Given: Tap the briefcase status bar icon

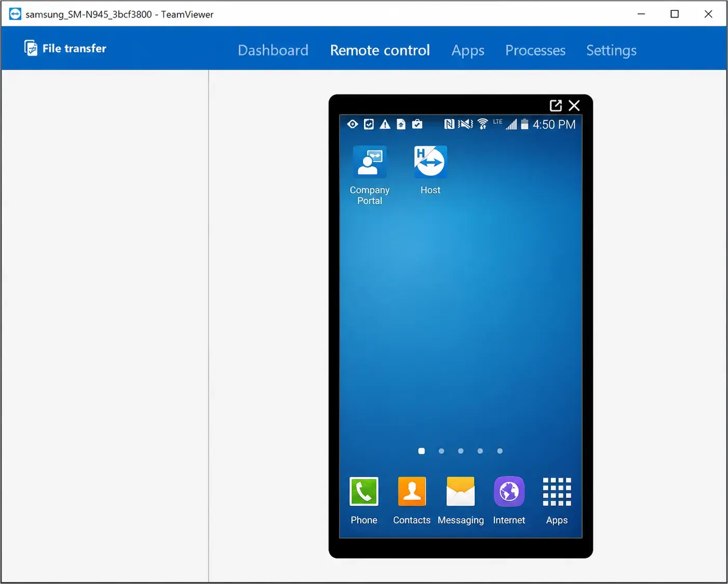Looking at the screenshot, I should coord(417,124).
